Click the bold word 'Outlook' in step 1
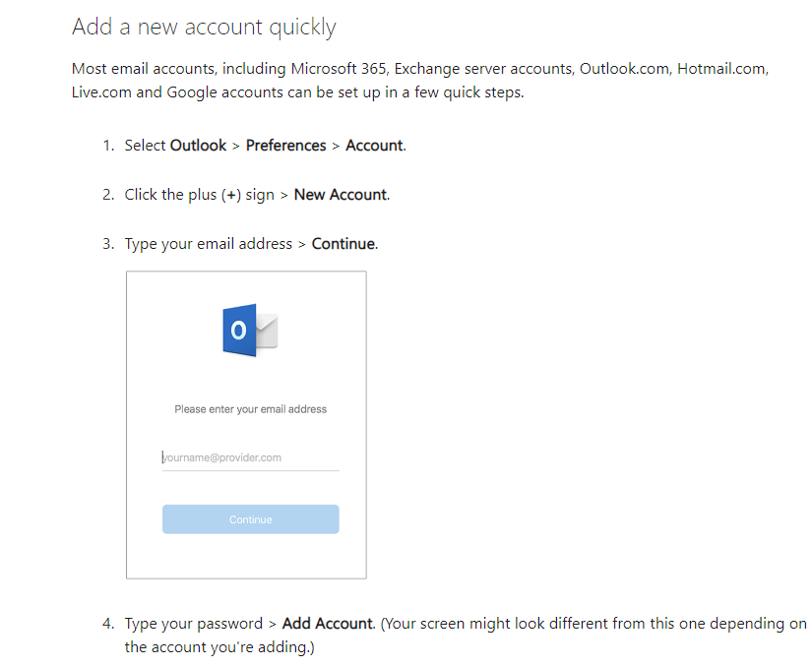The image size is (812, 667). click(199, 146)
